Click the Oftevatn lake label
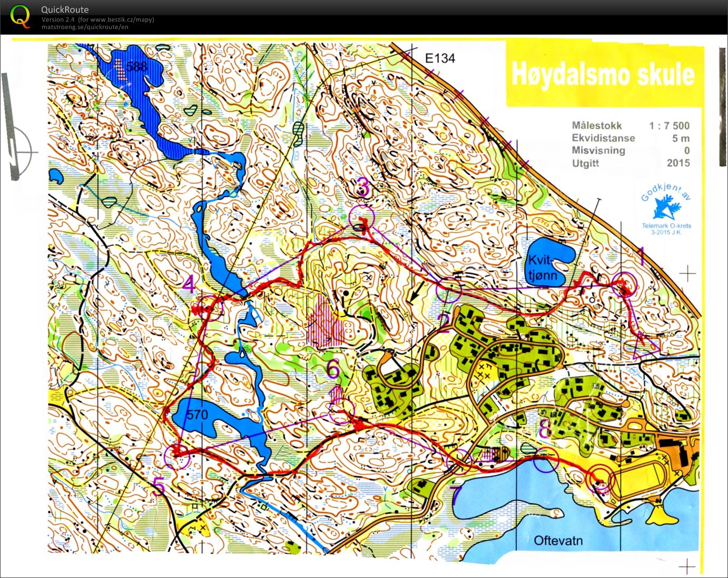 [x=558, y=541]
